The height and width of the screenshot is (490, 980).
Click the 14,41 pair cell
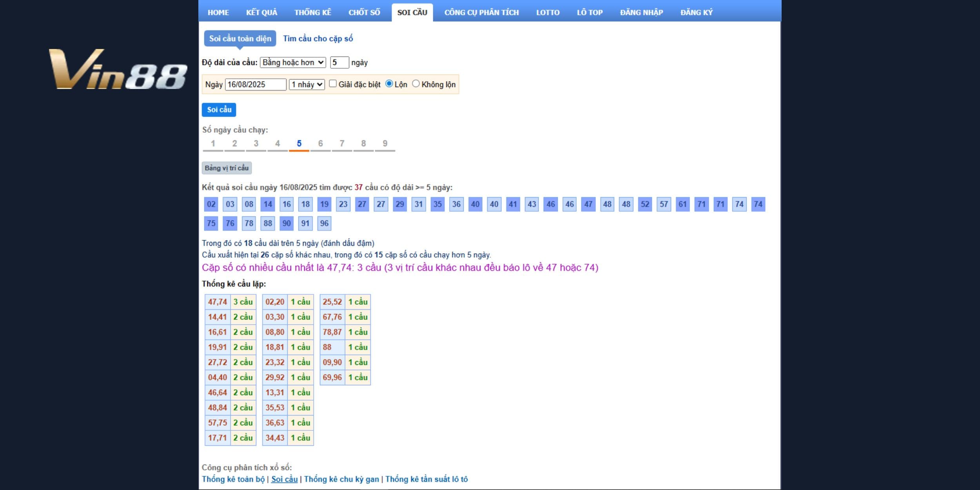218,317
